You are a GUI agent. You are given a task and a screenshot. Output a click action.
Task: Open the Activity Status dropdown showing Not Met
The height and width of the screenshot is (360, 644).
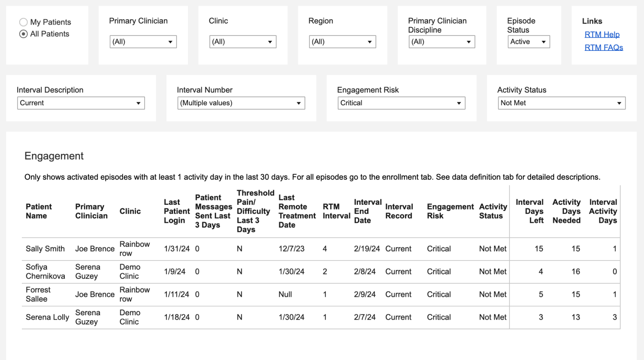tap(562, 103)
